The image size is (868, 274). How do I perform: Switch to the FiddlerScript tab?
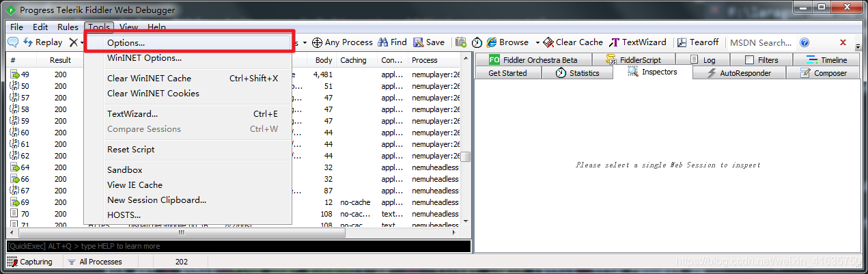[634, 59]
